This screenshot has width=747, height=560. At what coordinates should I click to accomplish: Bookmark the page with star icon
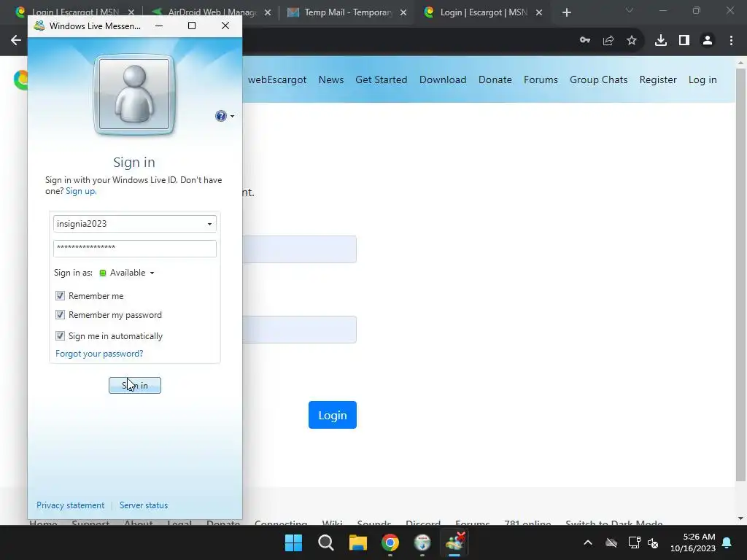[x=632, y=41]
